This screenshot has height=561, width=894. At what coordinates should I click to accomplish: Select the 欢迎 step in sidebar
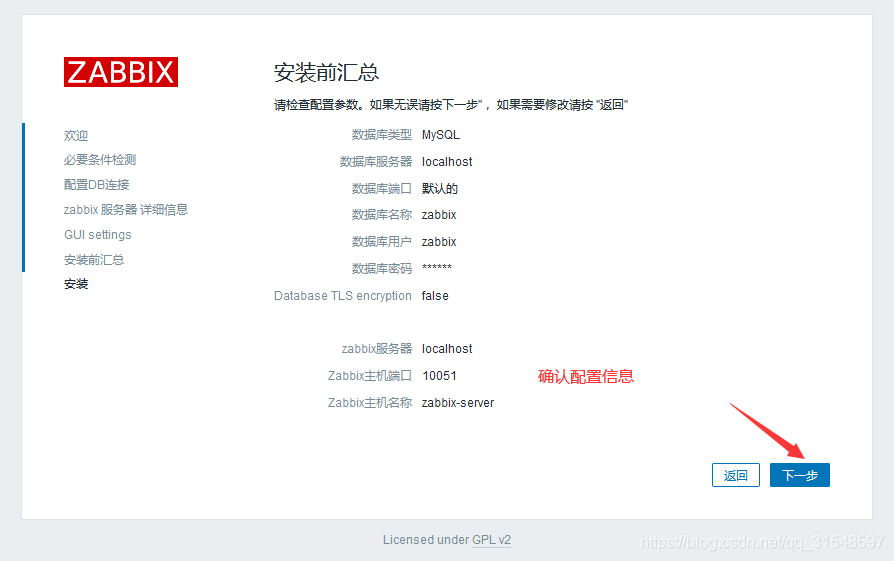76,136
